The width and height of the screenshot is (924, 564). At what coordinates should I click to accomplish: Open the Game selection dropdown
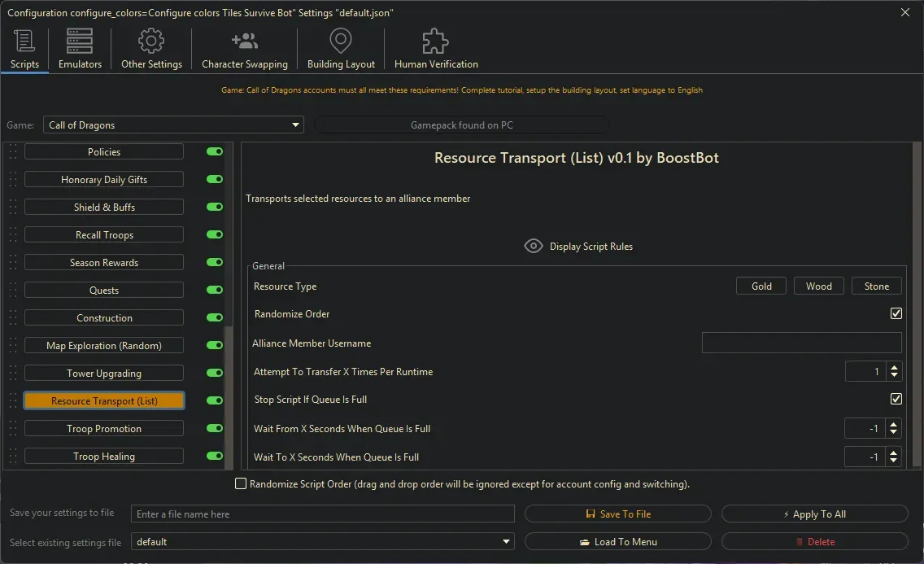click(x=295, y=125)
